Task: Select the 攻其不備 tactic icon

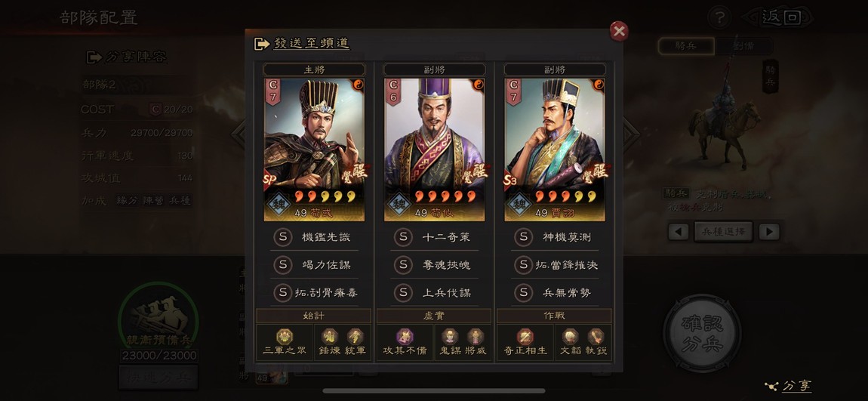Action: point(405,337)
